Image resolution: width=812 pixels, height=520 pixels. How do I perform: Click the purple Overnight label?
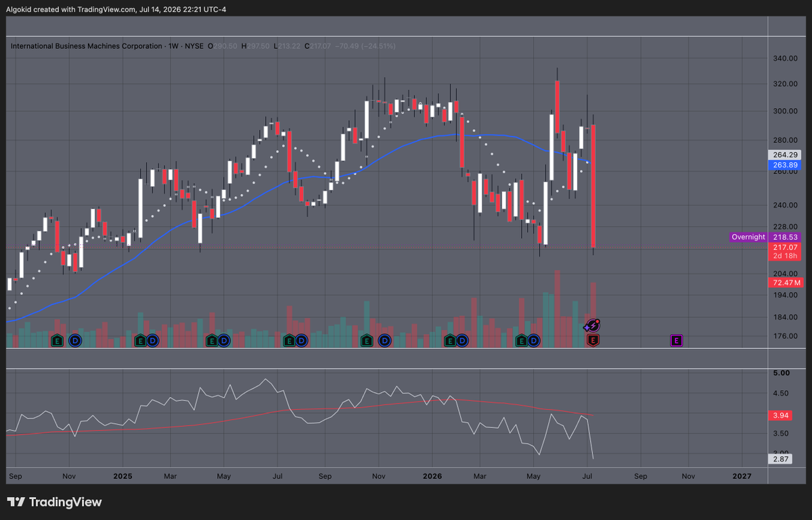[749, 237]
